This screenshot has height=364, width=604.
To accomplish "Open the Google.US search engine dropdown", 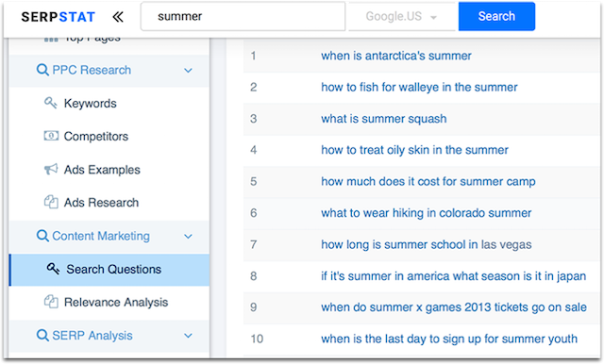I will pos(402,17).
